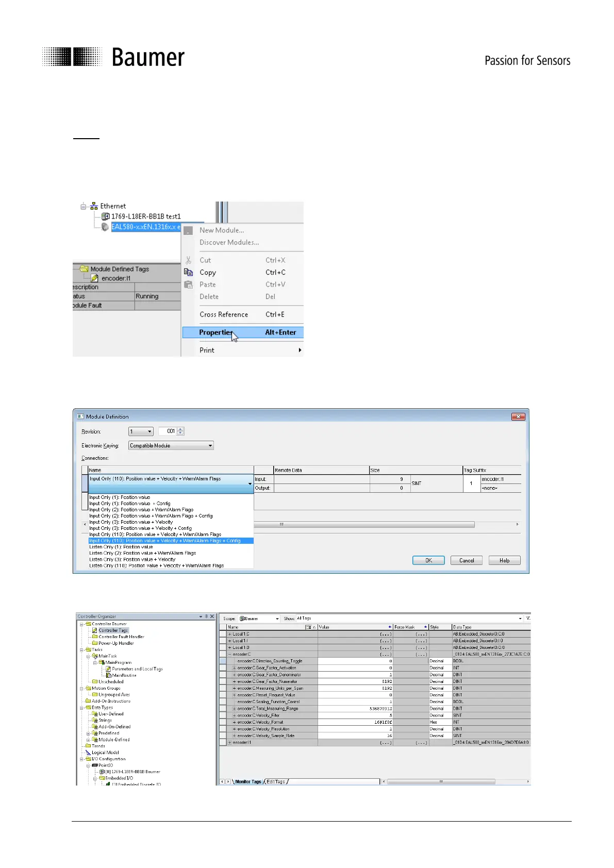Viewport: 614px width, 868px height.
Task: Select 'Listen Only (1): Position value' option
Action: click(121, 547)
